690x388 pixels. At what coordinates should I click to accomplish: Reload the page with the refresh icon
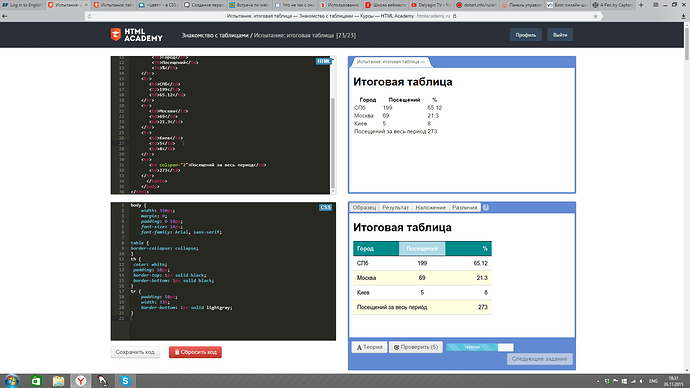(x=89, y=16)
